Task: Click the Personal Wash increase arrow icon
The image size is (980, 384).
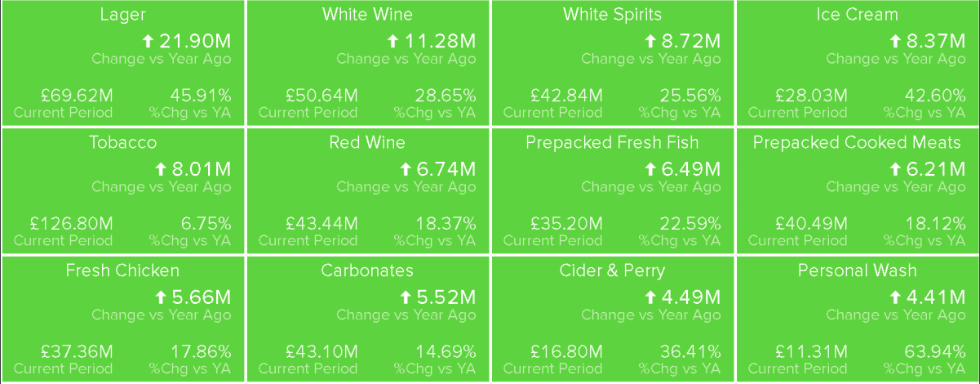Action: pos(895,297)
